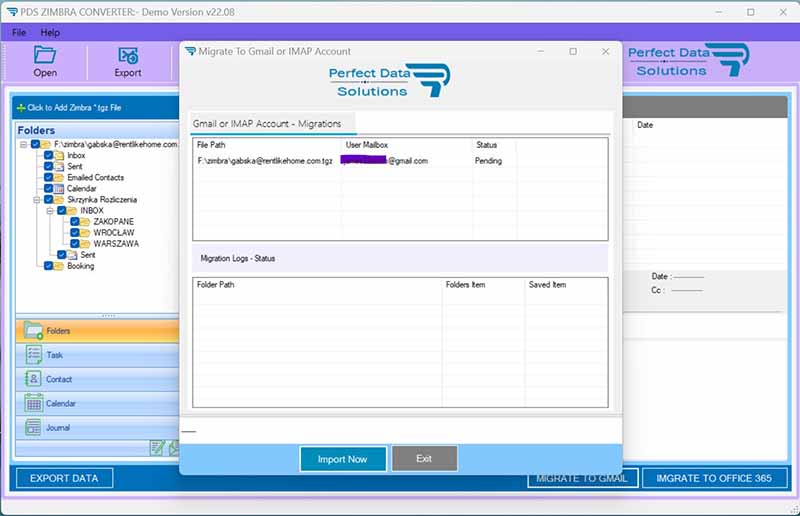This screenshot has width=800, height=516.
Task: Maximize the Migrate To Gmail dialog
Action: coord(573,52)
